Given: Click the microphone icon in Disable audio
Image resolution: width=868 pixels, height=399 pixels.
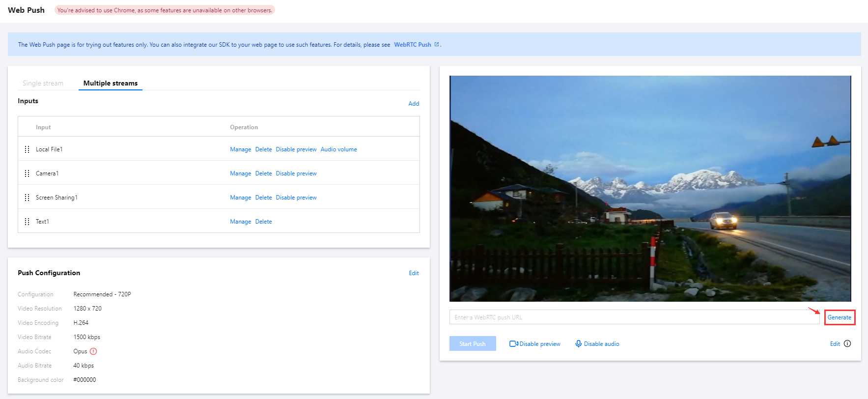Looking at the screenshot, I should tap(579, 344).
